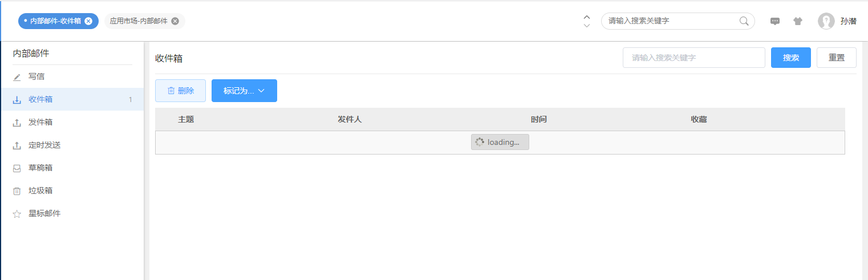Click the 删除 delete button
The height and width of the screenshot is (280, 868).
pos(180,91)
